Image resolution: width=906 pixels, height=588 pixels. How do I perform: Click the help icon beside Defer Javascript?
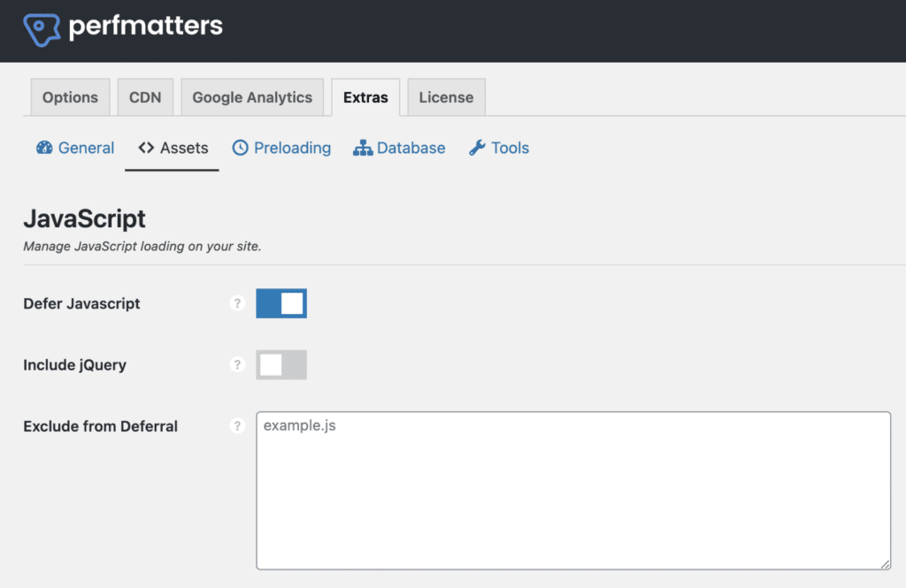click(237, 303)
